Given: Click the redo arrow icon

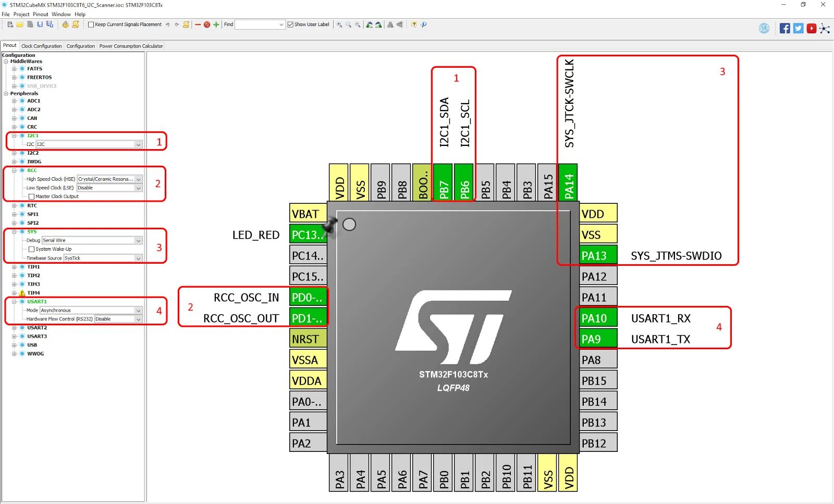Looking at the screenshot, I should (177, 24).
